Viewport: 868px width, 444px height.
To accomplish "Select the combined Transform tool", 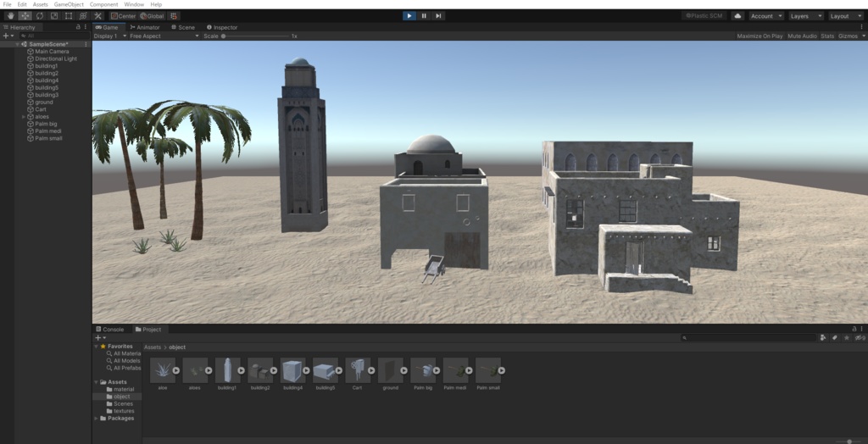I will (x=83, y=16).
